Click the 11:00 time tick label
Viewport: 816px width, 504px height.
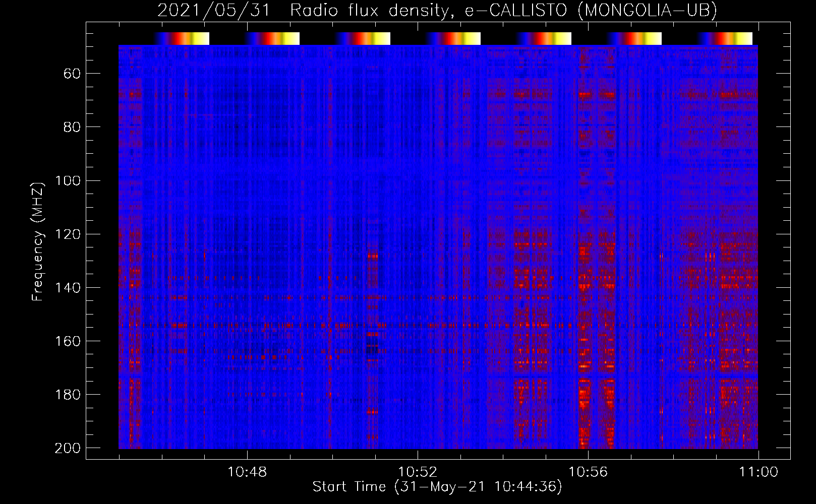click(x=759, y=472)
